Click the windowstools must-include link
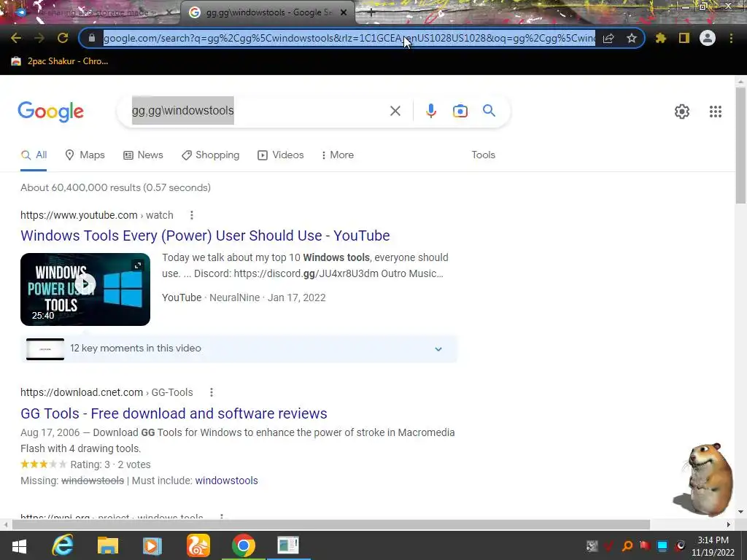 226,481
